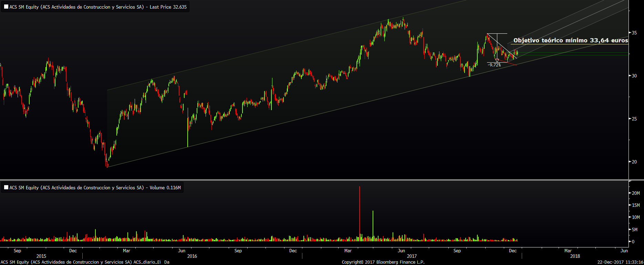The width and height of the screenshot is (644, 265).
Task: Click the Dec label of year 2015
Action: [x=73, y=251]
